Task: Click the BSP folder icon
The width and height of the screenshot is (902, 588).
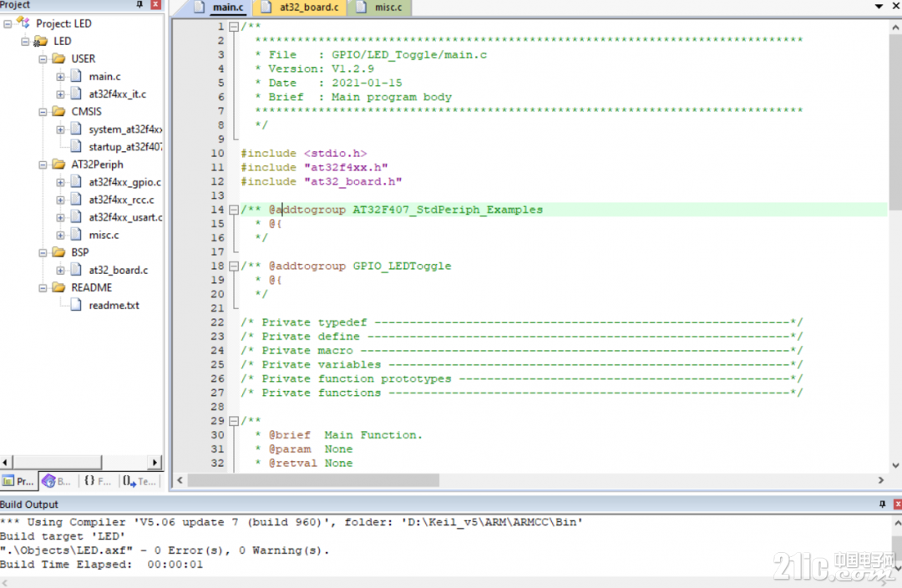Action: pyautogui.click(x=58, y=252)
